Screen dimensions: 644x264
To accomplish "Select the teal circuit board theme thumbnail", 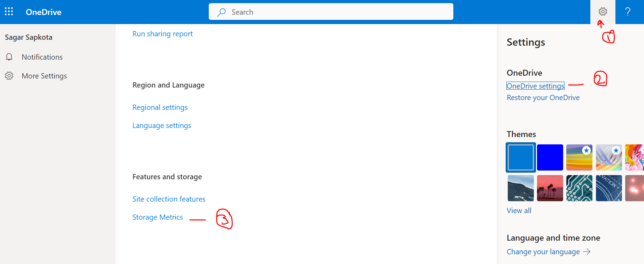I will click(579, 188).
